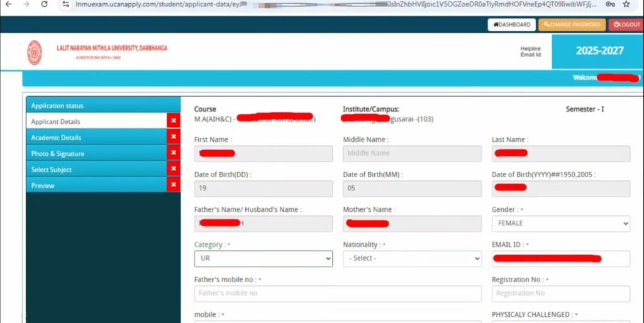This screenshot has height=323, width=644.
Task: Click Date of Birth day field
Action: (264, 189)
